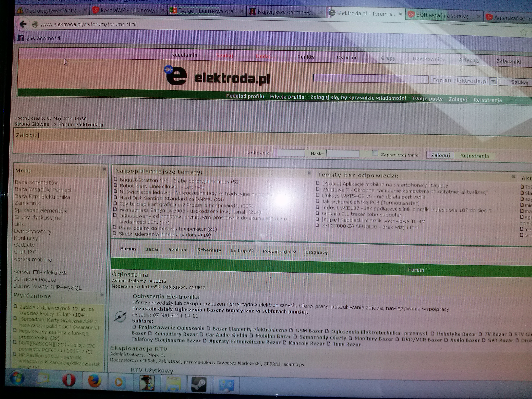Open 'wersja mobilna' in the Menu
The width and height of the screenshot is (532, 399).
33,259
